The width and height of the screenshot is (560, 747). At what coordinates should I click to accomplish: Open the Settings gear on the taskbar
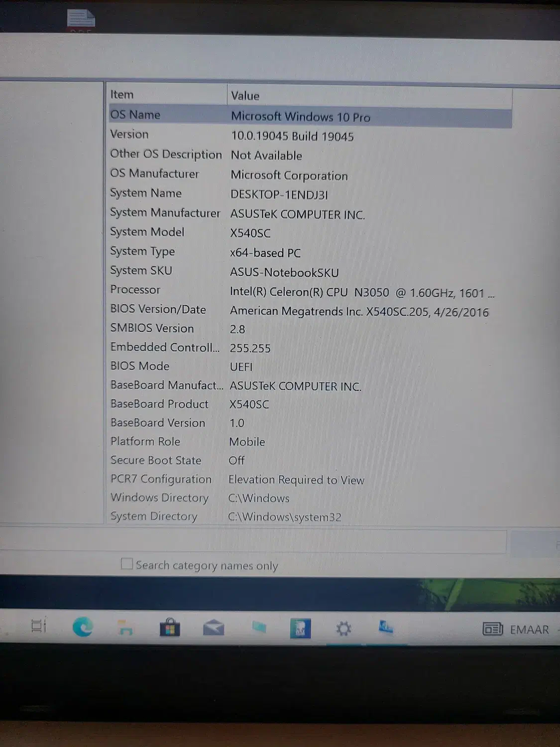coord(343,628)
